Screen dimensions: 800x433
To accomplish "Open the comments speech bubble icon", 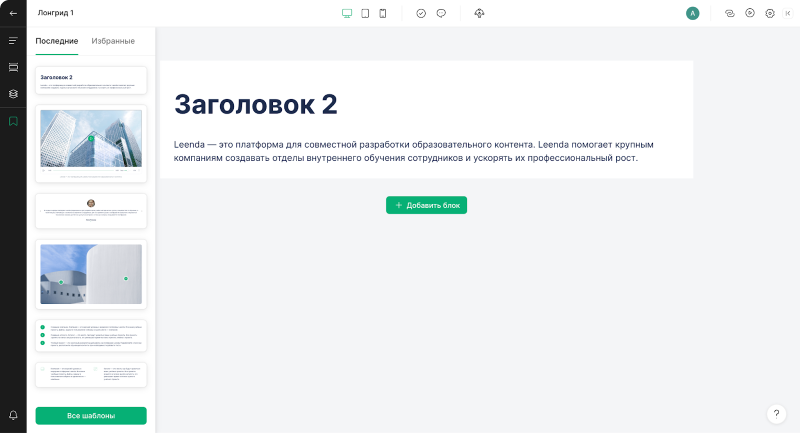I will (441, 13).
